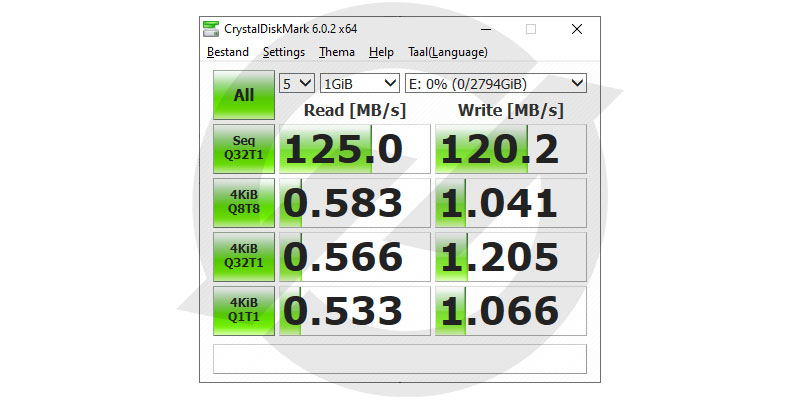Start the 4KiB Q32T1 test
The width and height of the screenshot is (800, 400).
[x=244, y=257]
